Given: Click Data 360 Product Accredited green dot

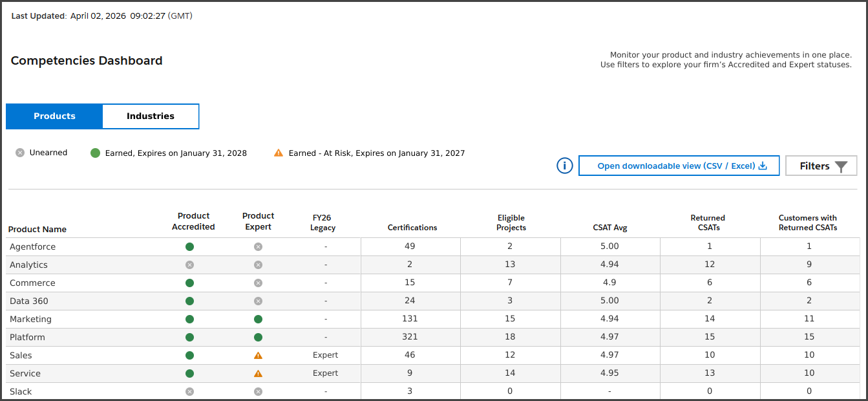Looking at the screenshot, I should (189, 301).
